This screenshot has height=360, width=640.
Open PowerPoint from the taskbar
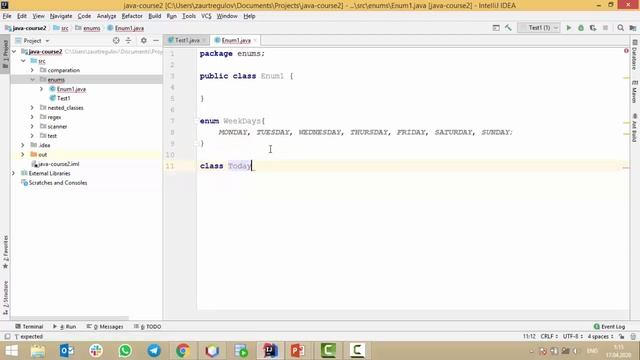click(298, 351)
